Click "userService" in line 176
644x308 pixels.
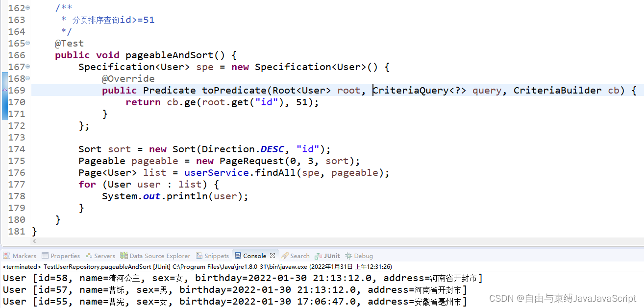pos(217,173)
